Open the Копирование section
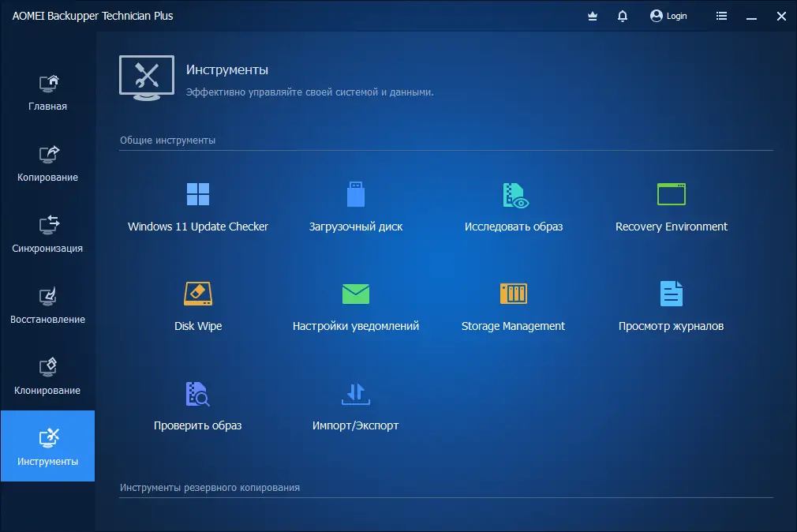The width and height of the screenshot is (797, 532). (x=47, y=162)
